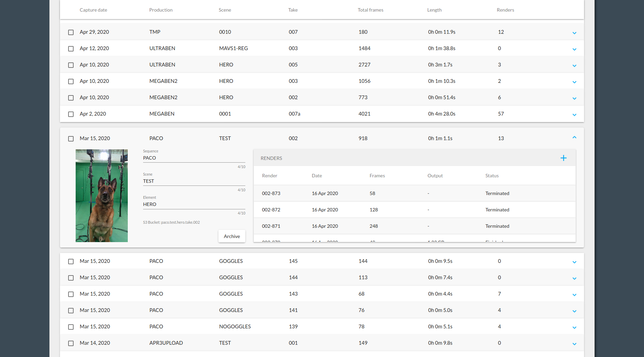
Task: Expand the PACO NOGOGGLES take 139 row
Action: click(x=574, y=328)
